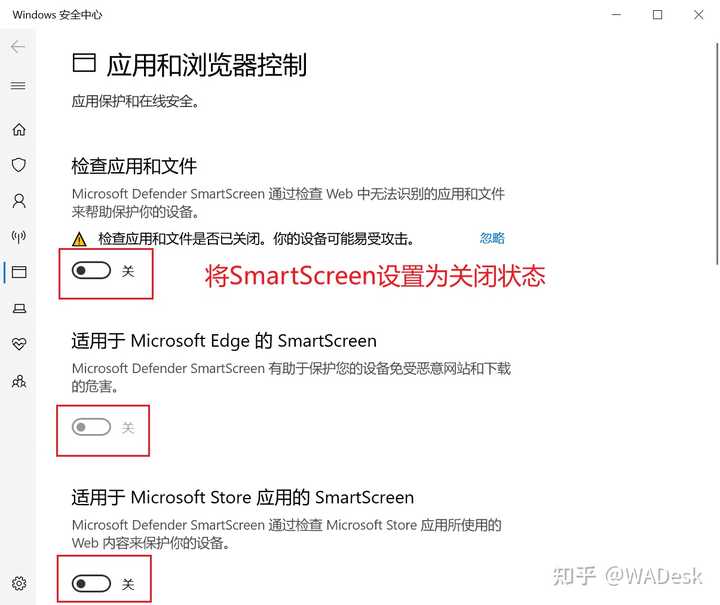720x605 pixels.
Task: Click the 应用和浏览器控制 page title icon
Action: [84, 63]
